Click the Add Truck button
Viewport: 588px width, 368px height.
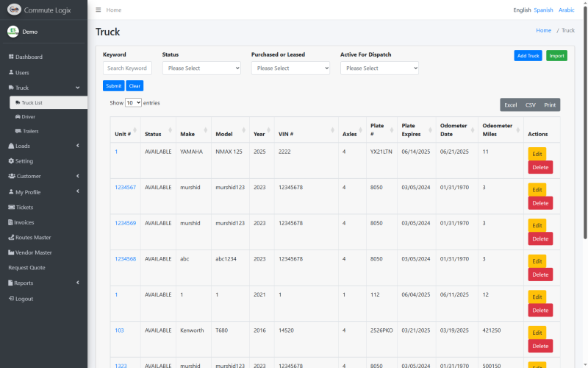coord(528,56)
